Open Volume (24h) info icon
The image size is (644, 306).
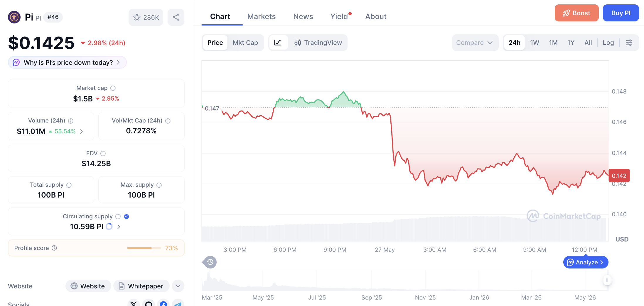tap(71, 121)
